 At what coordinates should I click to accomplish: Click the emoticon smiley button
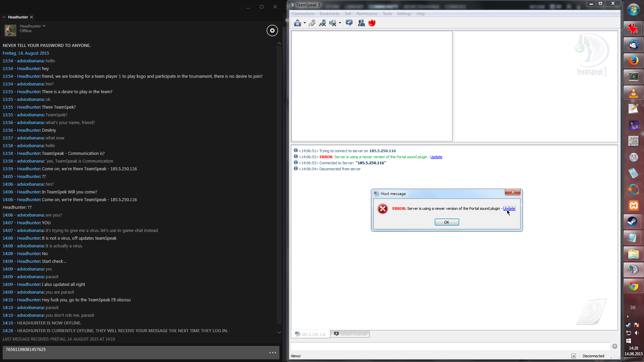(615, 346)
